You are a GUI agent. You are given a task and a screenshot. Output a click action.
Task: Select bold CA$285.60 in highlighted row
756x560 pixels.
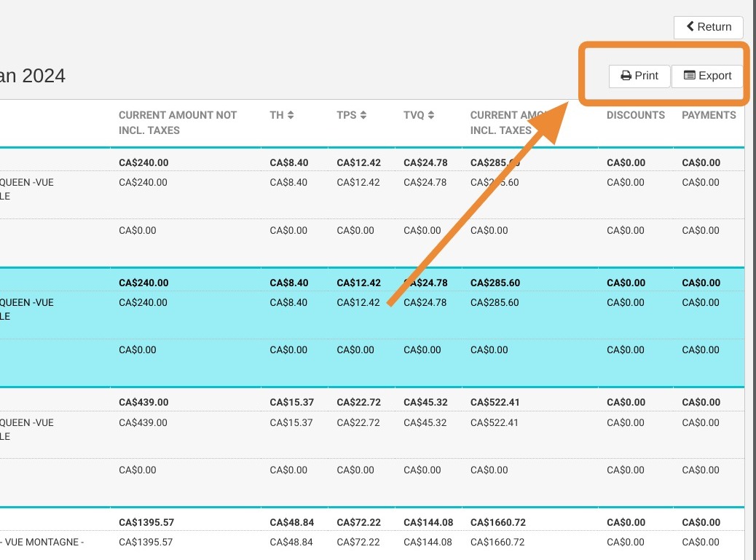tap(495, 283)
